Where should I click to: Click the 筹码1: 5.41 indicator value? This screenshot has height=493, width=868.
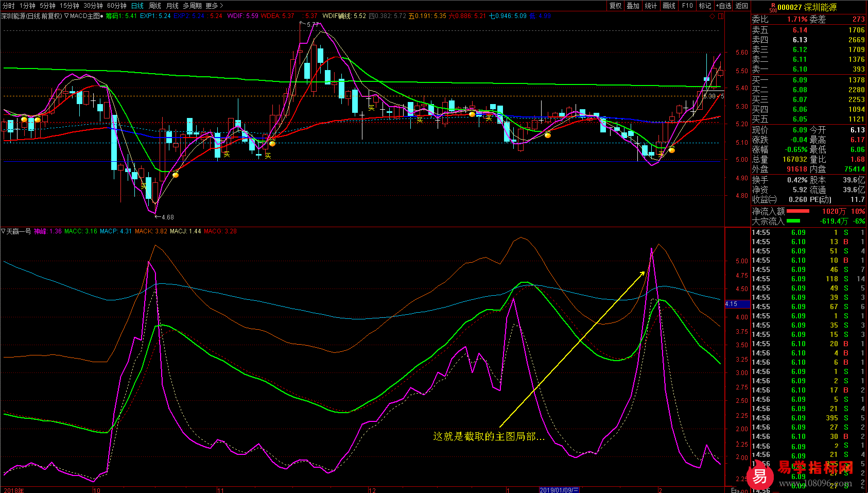point(121,16)
